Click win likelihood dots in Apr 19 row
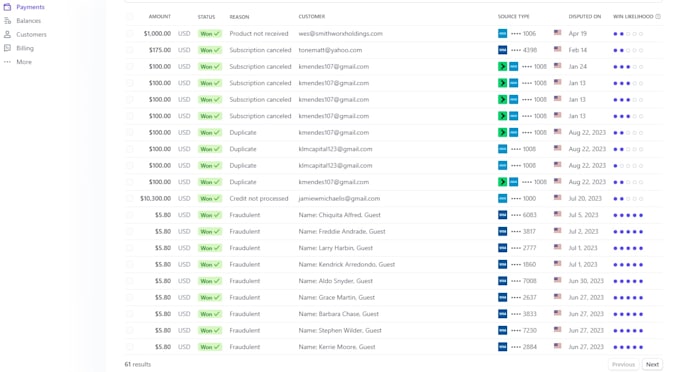 click(x=628, y=34)
